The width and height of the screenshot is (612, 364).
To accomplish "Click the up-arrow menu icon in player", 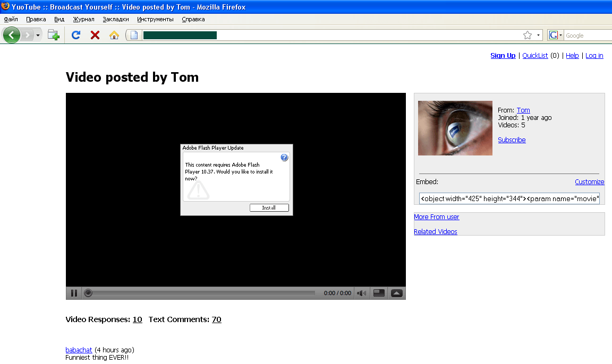I will 396,293.
